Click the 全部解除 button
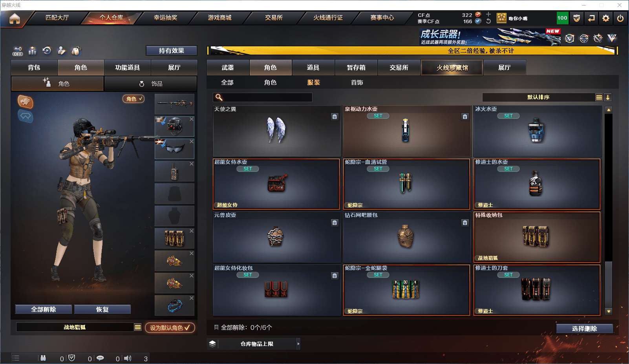This screenshot has width=629, height=364. pyautogui.click(x=44, y=309)
